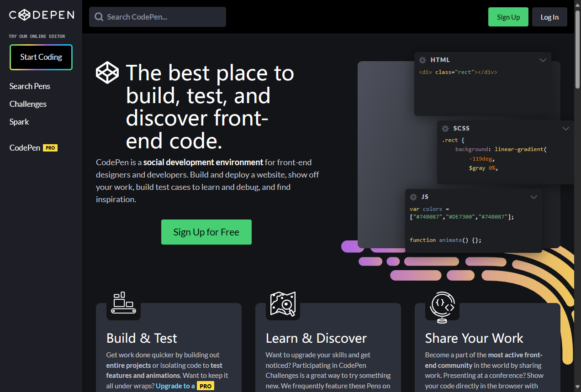Open the Search Pens page

pos(30,86)
